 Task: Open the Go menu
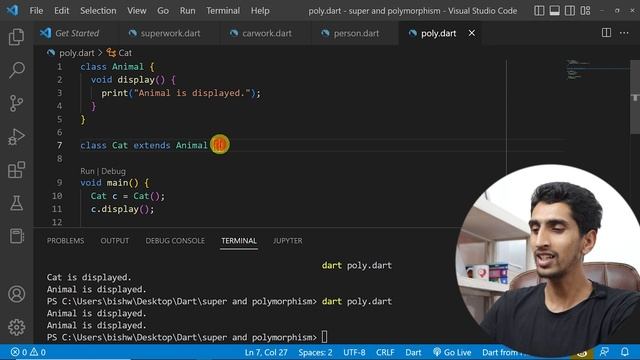tap(163, 11)
